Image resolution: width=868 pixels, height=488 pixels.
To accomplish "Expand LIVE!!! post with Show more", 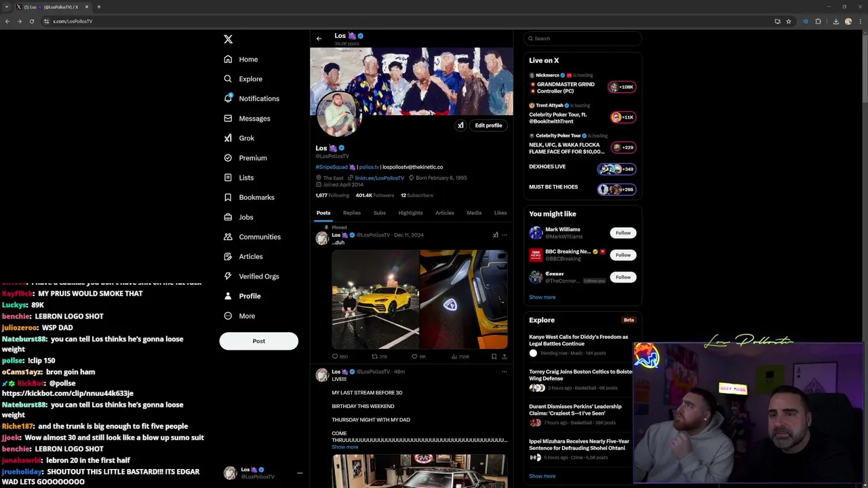I will tap(345, 447).
